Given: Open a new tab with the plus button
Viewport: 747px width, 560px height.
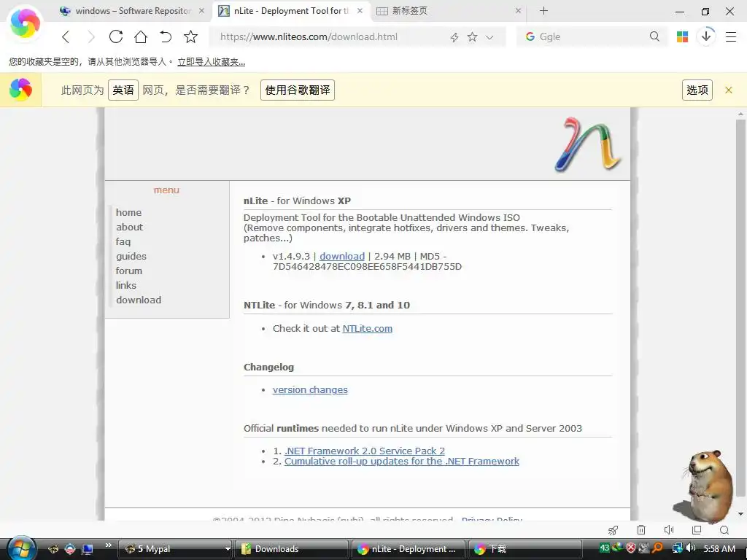Looking at the screenshot, I should [x=543, y=10].
